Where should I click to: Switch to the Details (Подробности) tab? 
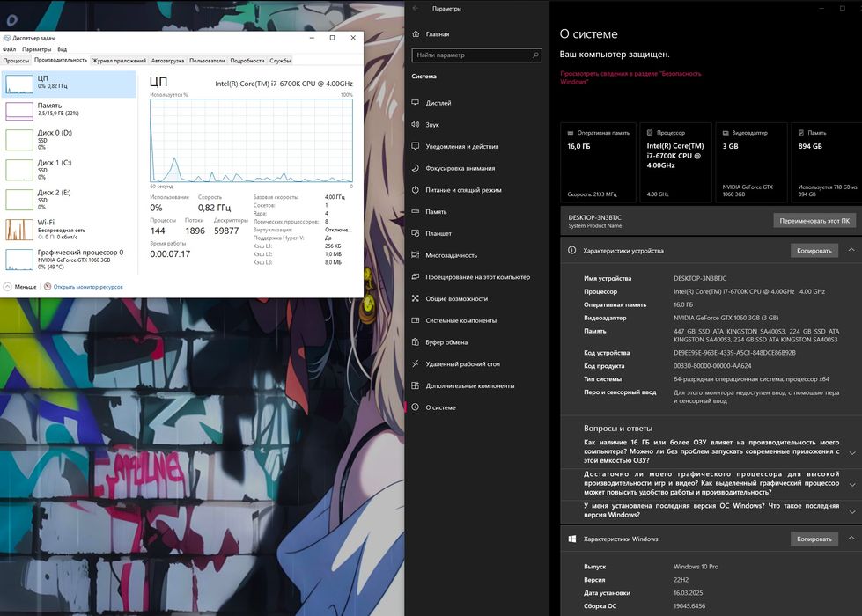(247, 61)
